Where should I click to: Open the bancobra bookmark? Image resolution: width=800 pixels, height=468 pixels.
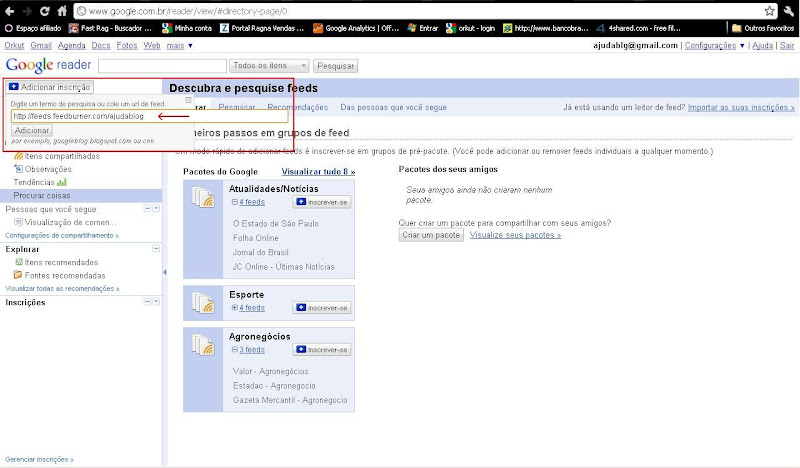point(545,28)
